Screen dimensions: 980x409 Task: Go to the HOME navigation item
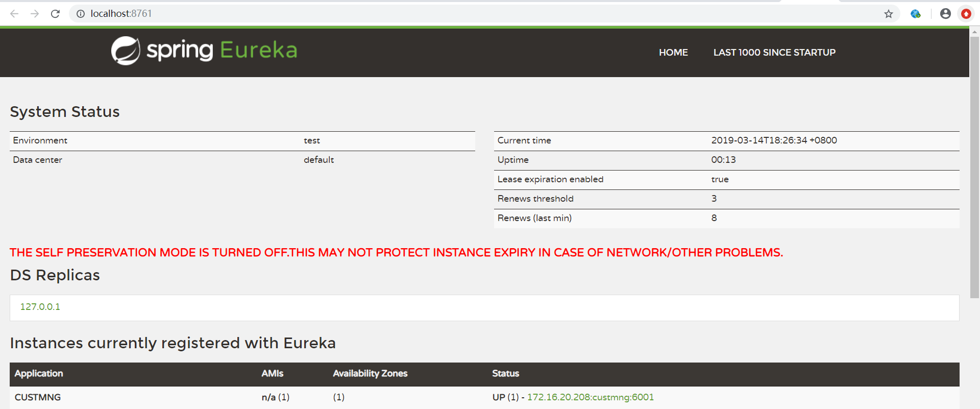tap(673, 53)
